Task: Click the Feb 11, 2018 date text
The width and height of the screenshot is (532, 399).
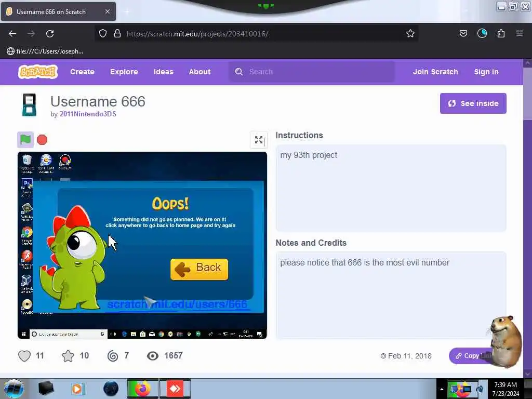Action: [410, 356]
